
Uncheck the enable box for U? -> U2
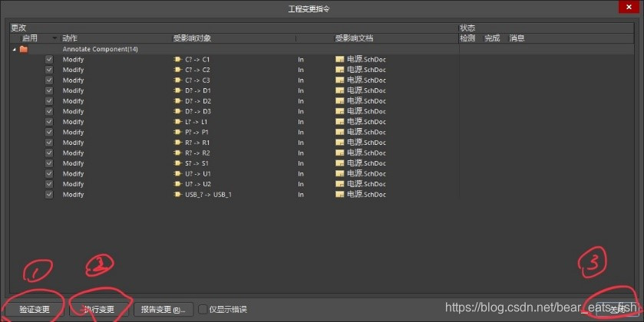point(49,184)
